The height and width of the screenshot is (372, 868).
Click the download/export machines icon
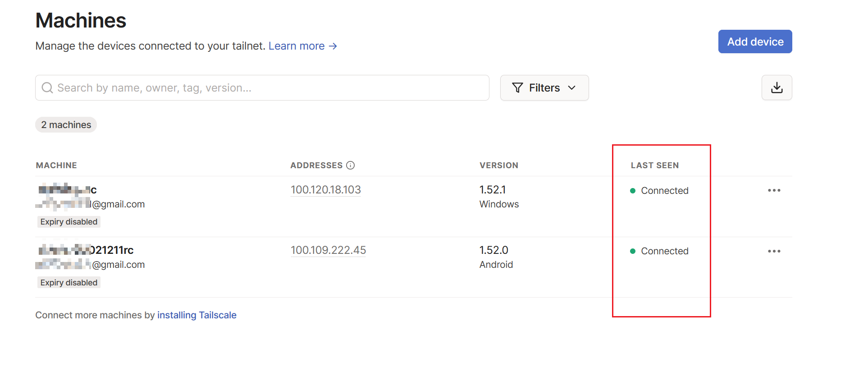[777, 87]
